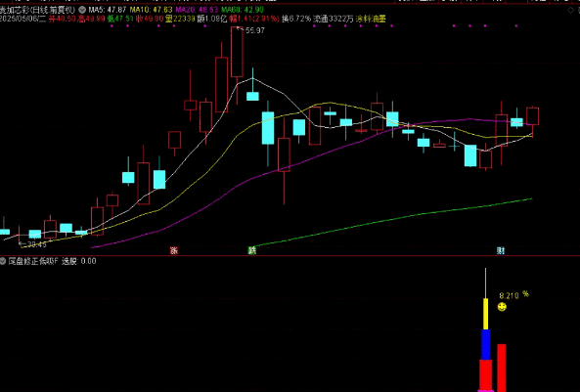Click the 涂料油墨 sector link
Viewport: 580px width, 392px height.
pyautogui.click(x=371, y=19)
